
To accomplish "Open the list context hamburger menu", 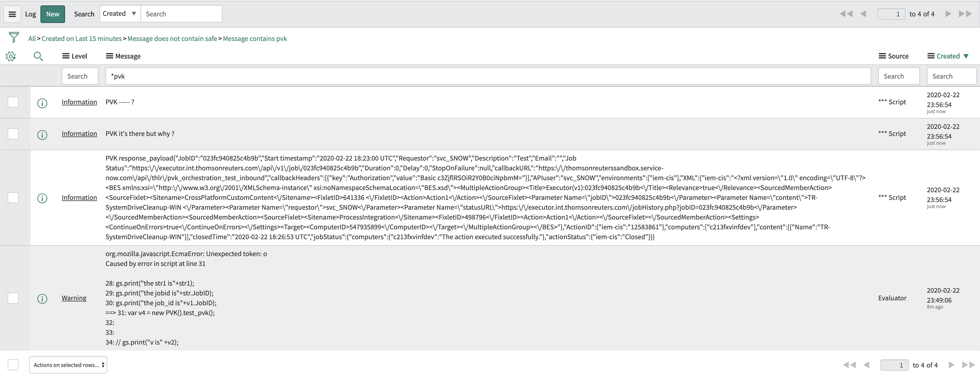I will click(12, 14).
